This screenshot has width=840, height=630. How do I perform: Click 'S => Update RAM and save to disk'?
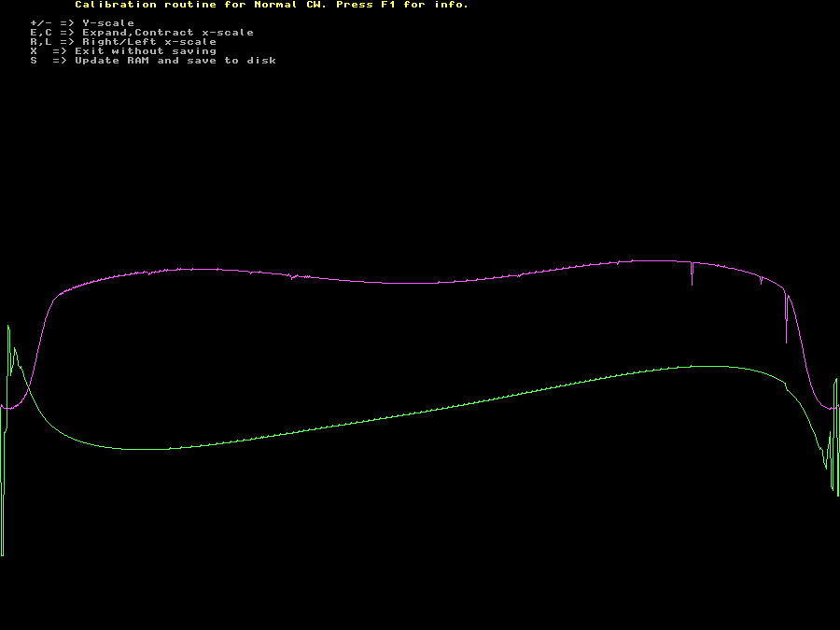pyautogui.click(x=153, y=61)
